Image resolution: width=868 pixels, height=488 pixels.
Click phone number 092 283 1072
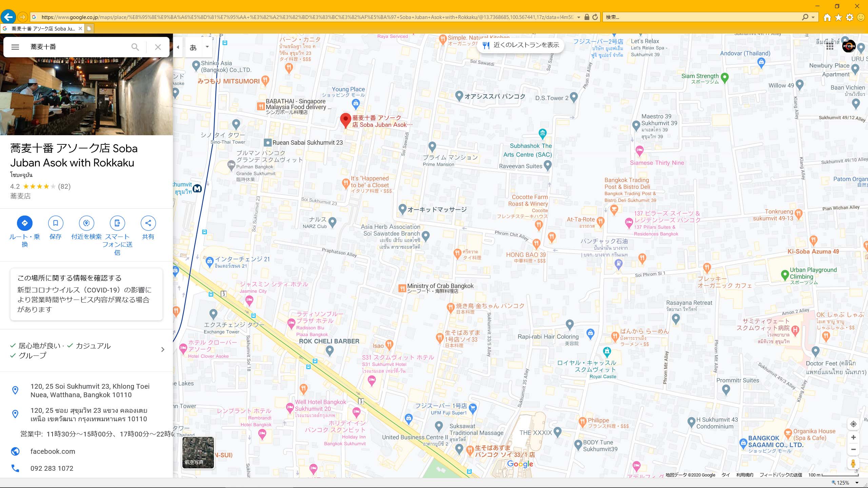pos(52,468)
